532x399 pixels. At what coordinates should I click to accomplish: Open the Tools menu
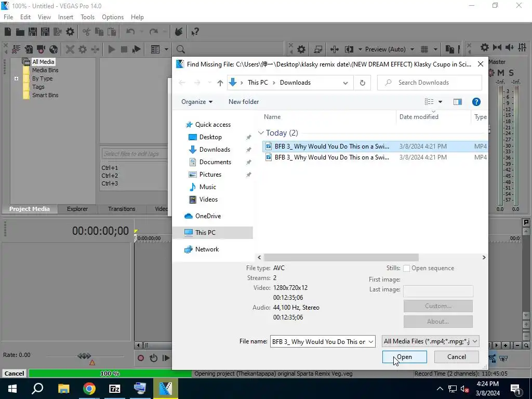click(x=87, y=17)
